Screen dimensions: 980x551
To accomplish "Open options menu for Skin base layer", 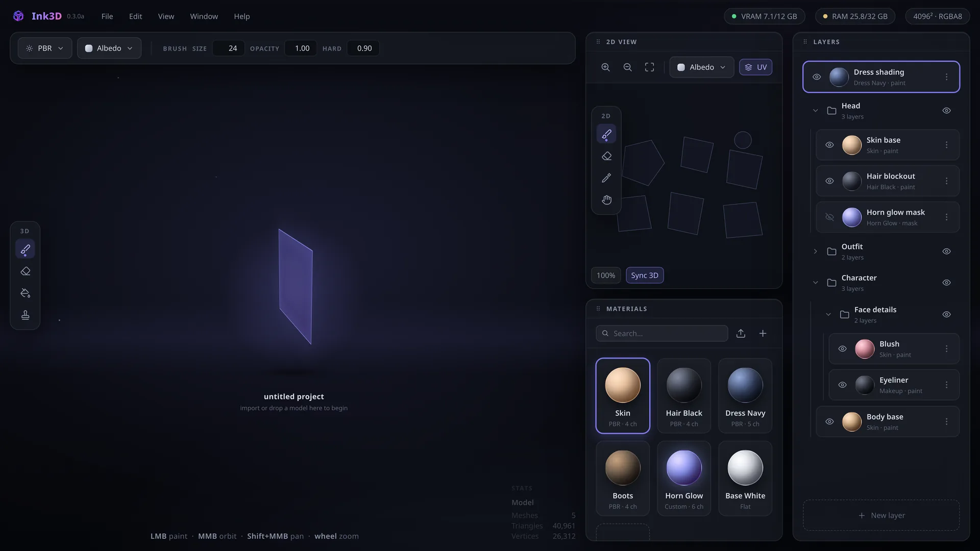I will 946,145.
